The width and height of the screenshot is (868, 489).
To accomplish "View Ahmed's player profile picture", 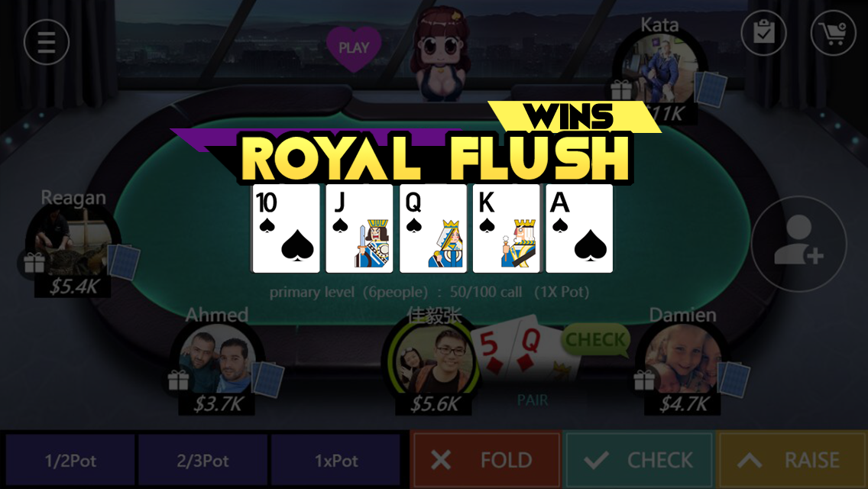I will [x=217, y=360].
